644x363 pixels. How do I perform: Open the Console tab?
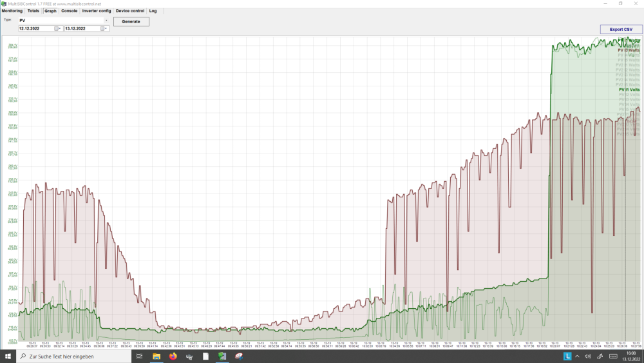coord(70,11)
